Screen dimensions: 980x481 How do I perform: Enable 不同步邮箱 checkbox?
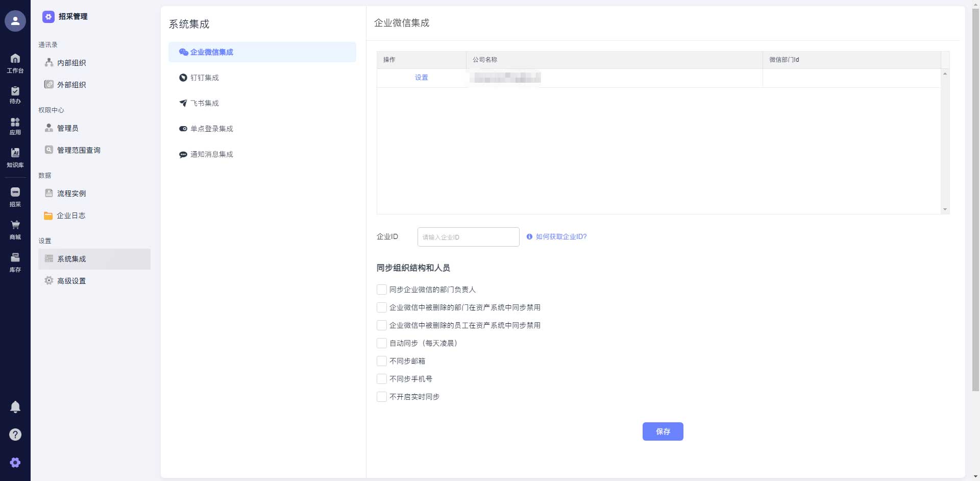tap(381, 361)
